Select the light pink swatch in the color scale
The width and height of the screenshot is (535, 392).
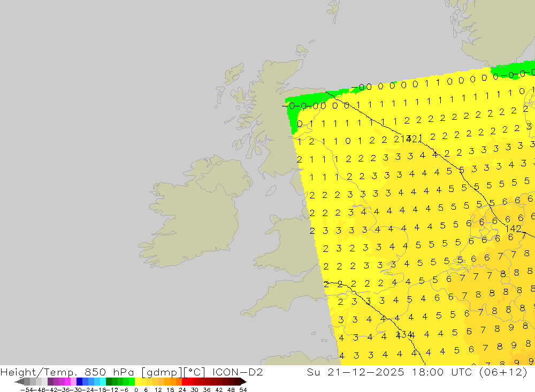[x=73, y=381]
